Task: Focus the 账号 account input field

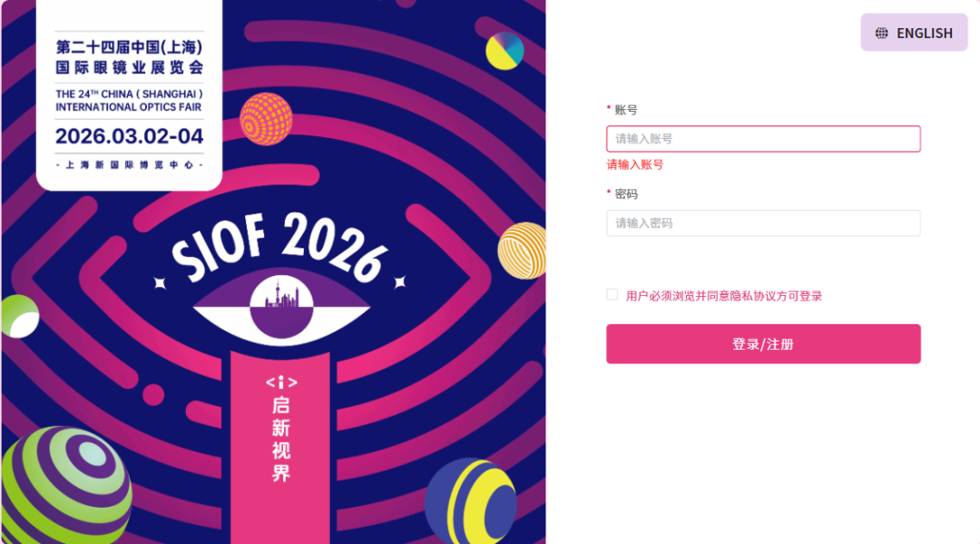Action: [763, 139]
